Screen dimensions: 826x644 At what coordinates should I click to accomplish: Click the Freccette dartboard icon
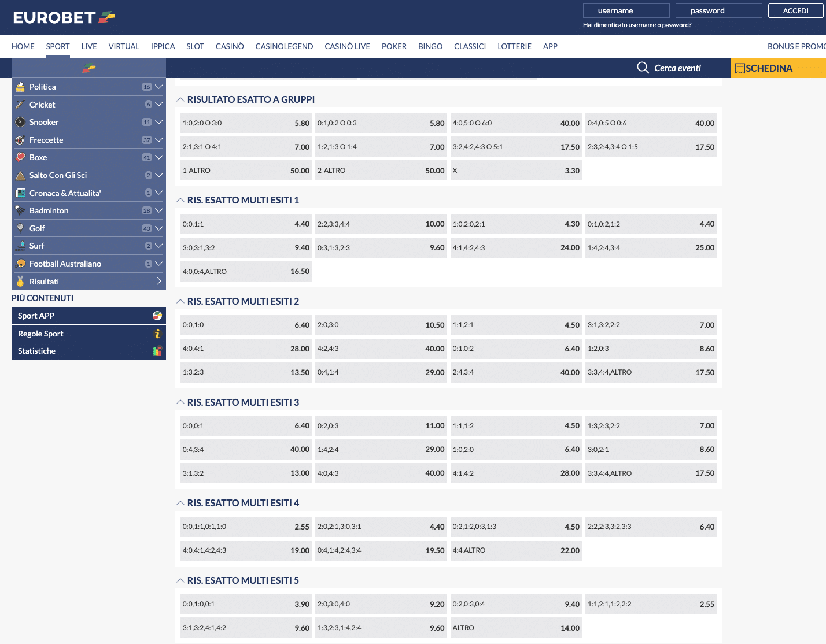pos(20,140)
